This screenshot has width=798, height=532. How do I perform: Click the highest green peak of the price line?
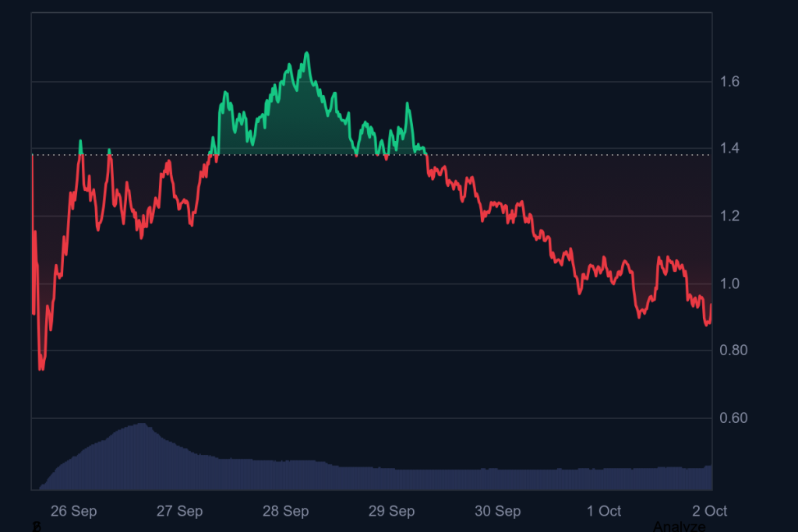point(306,53)
